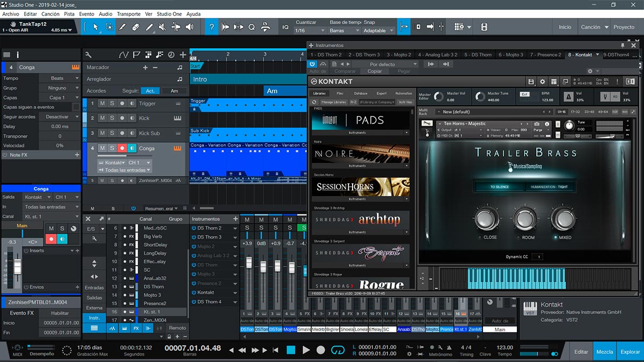The image size is (644, 362).
Task: Switch to the 7 - Presence 2 tab
Action: (x=545, y=55)
